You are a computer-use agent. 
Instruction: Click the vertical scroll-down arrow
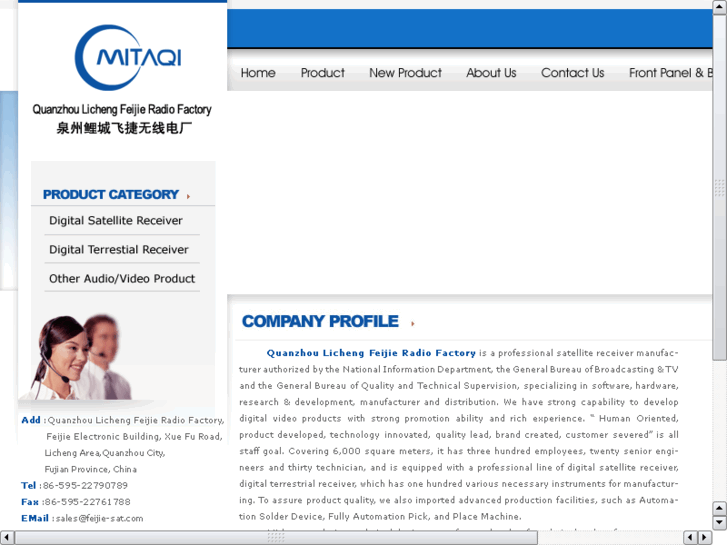[719, 522]
